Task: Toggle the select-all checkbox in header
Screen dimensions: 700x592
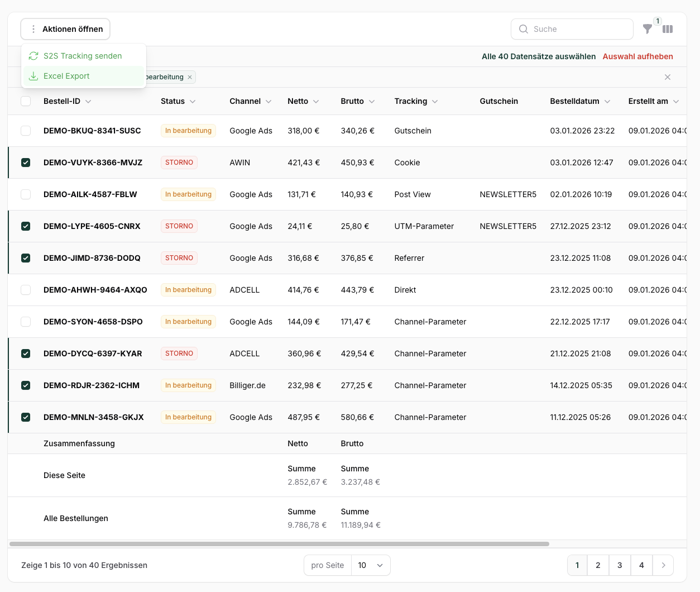Action: coord(26,101)
